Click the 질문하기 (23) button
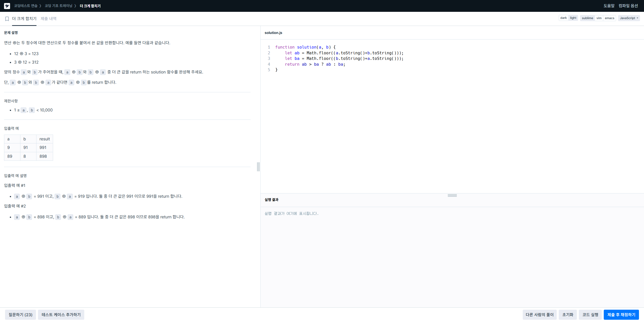The height and width of the screenshot is (321, 644). (x=20, y=315)
